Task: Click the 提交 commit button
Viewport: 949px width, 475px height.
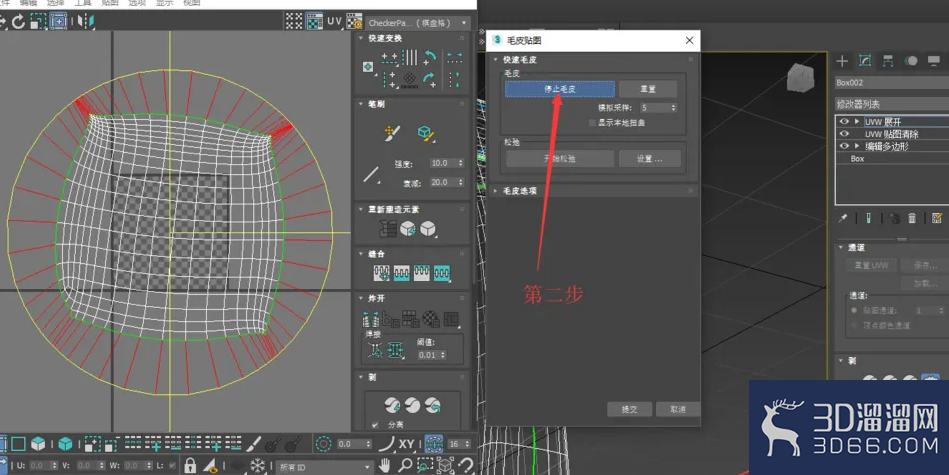Action: (x=629, y=410)
